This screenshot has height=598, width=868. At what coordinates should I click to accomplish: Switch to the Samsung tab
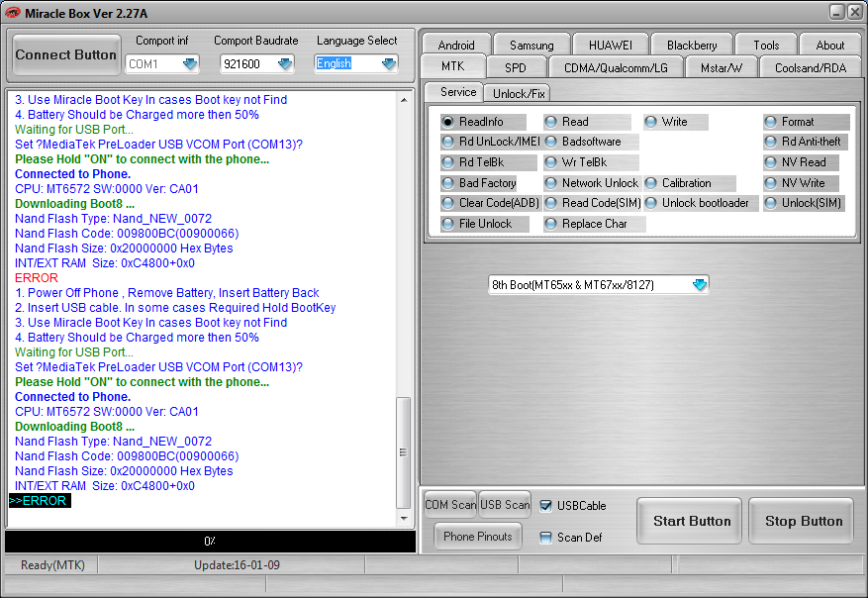(x=531, y=45)
